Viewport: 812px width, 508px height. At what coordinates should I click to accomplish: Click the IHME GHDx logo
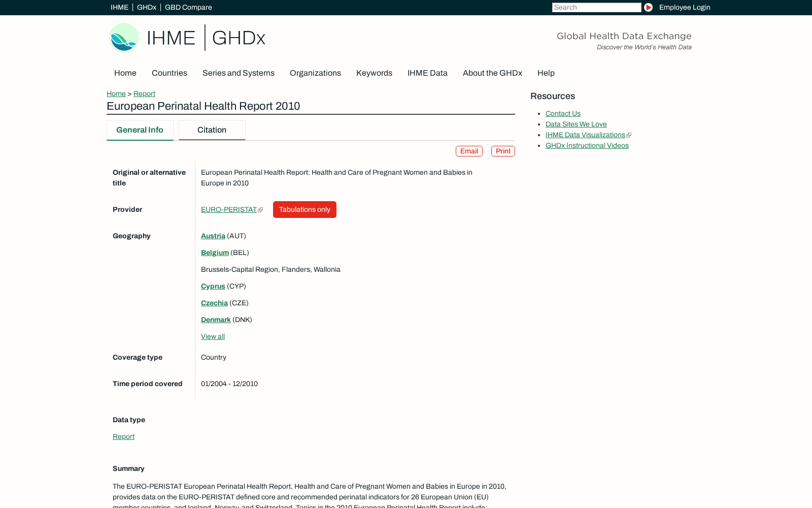pyautogui.click(x=187, y=38)
